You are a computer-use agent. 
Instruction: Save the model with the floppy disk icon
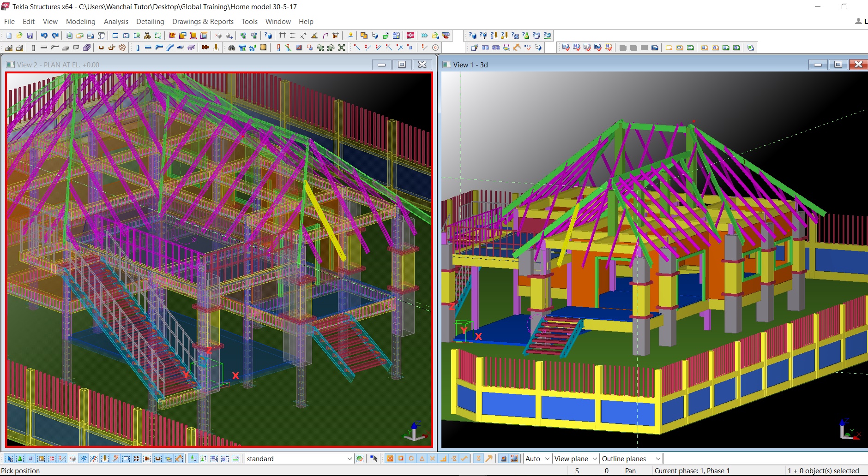pyautogui.click(x=30, y=36)
